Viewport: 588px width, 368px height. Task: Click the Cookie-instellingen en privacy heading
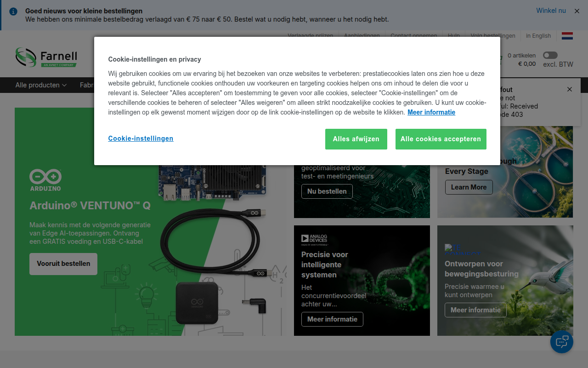pos(155,59)
